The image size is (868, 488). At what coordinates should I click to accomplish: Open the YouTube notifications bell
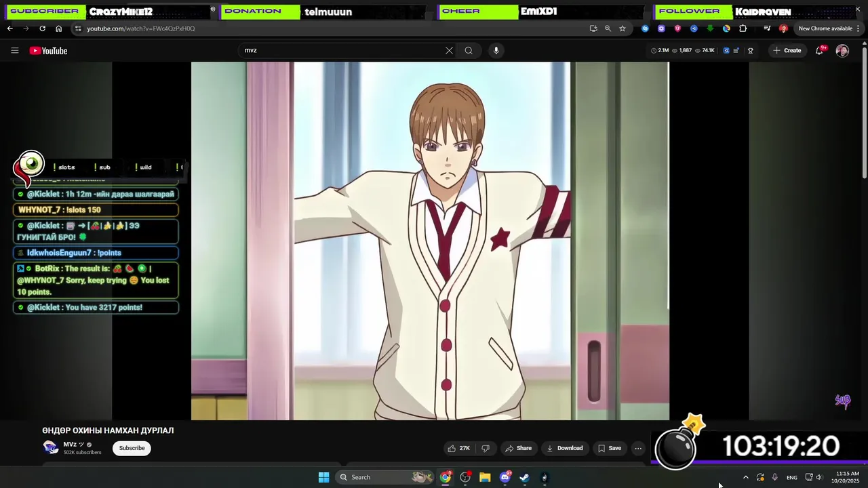coord(819,51)
